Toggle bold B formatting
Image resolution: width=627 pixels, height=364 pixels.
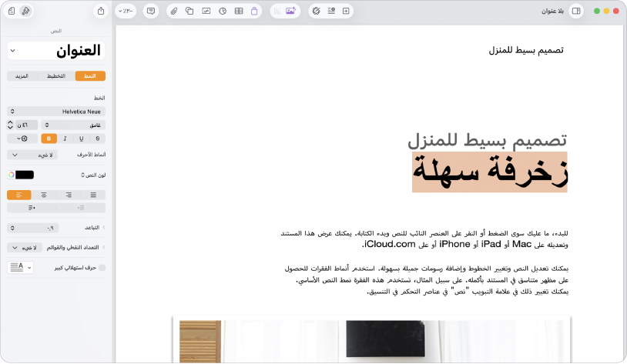[49, 139]
